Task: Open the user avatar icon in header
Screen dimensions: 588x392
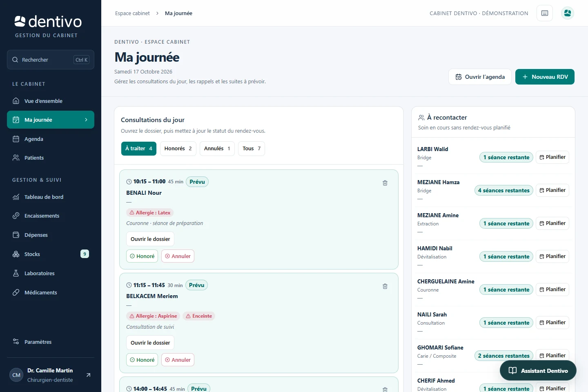Action: 568,13
